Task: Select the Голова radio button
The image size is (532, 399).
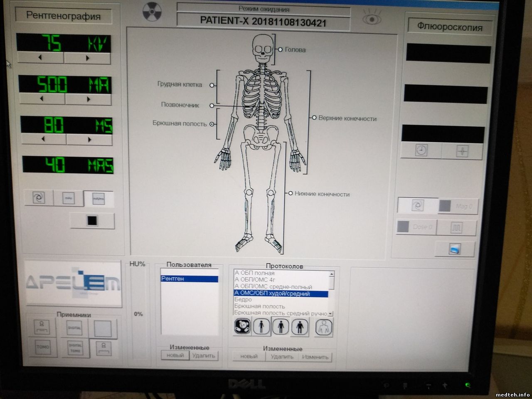Action: 280,49
